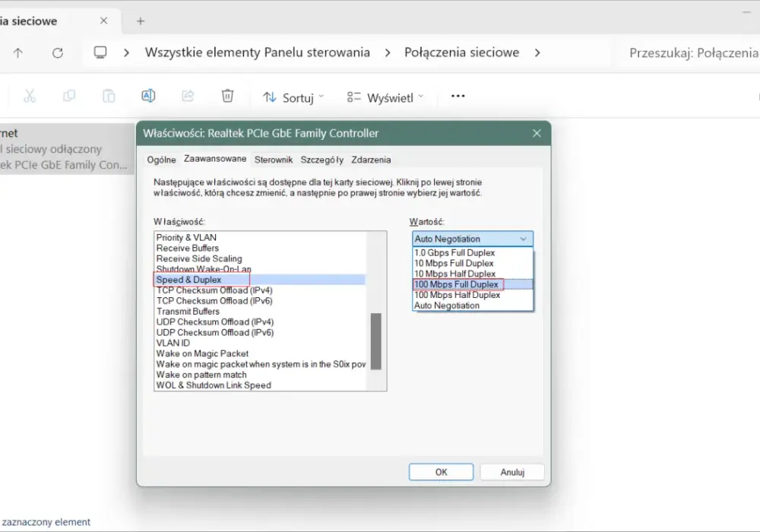This screenshot has height=532, width=760.
Task: Collapse the Wartość Auto Negotiation combo box
Action: 473,239
